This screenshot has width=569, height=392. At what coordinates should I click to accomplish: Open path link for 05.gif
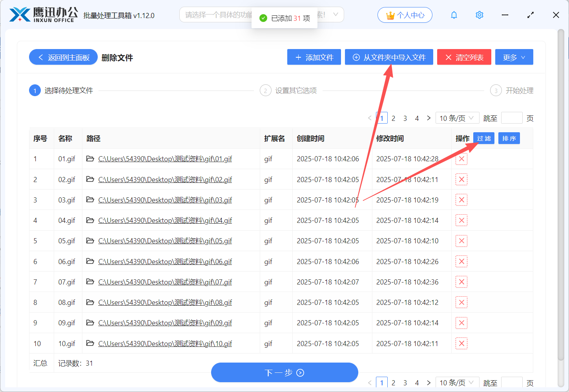tap(165, 241)
